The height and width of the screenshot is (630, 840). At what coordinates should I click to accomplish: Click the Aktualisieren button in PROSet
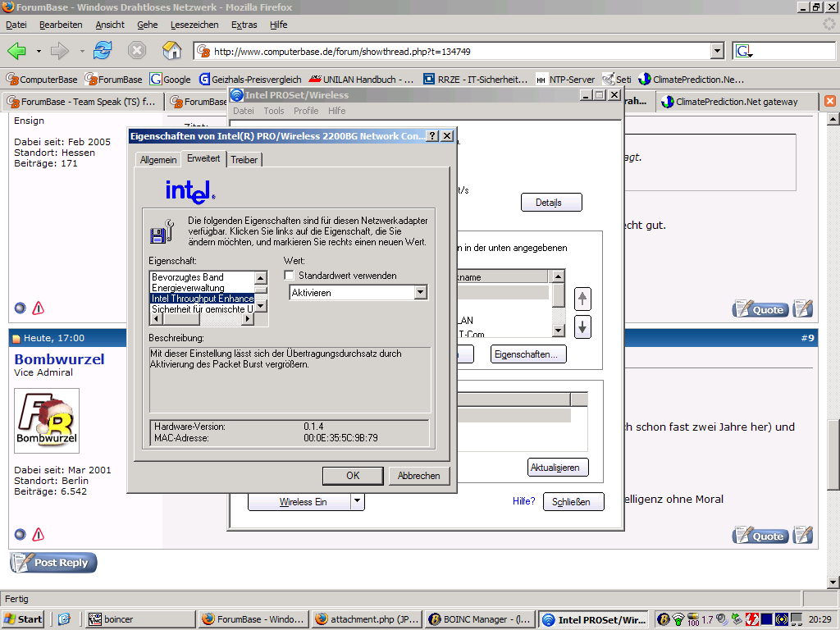(558, 467)
